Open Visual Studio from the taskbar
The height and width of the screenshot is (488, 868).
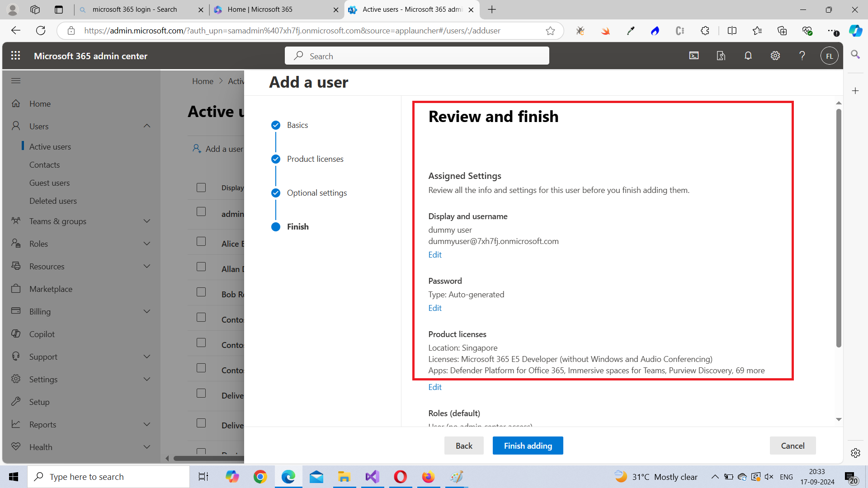tap(373, 477)
